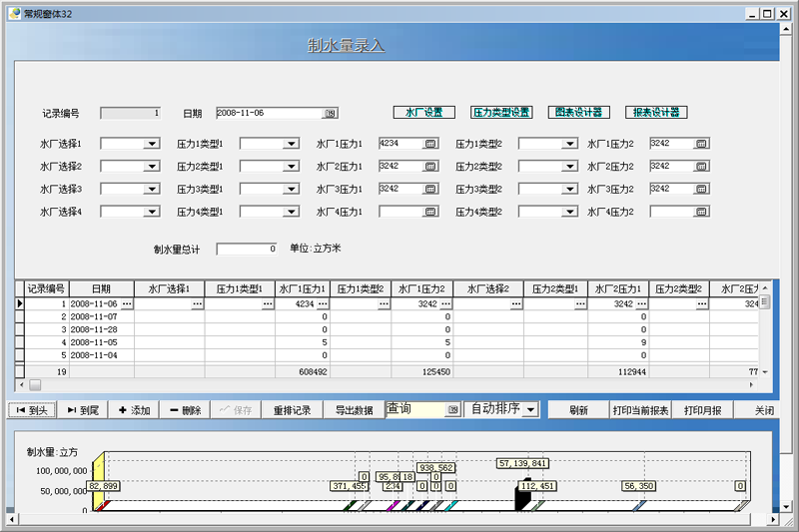Jump to last record with 到尾
Viewport: 799px width, 532px height.
click(x=83, y=410)
